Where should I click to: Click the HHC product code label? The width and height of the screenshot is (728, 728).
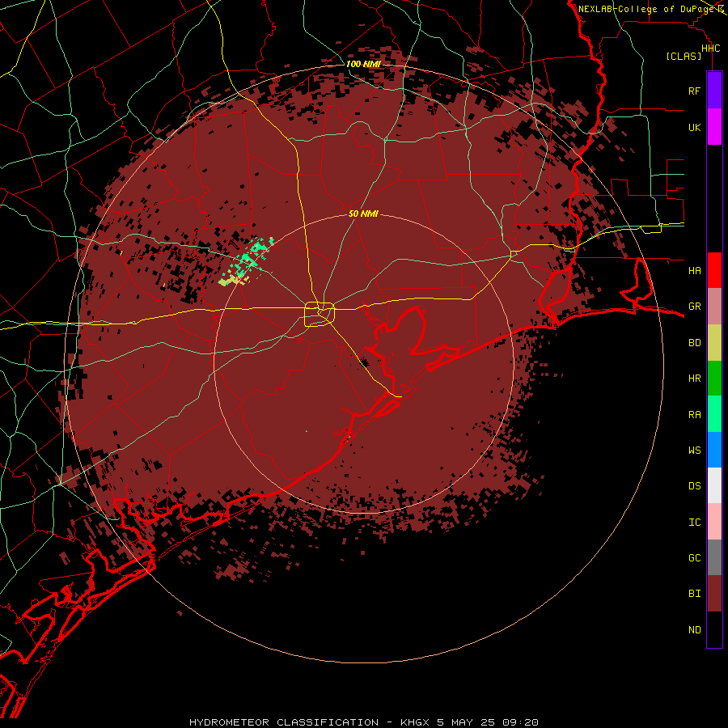[x=711, y=49]
